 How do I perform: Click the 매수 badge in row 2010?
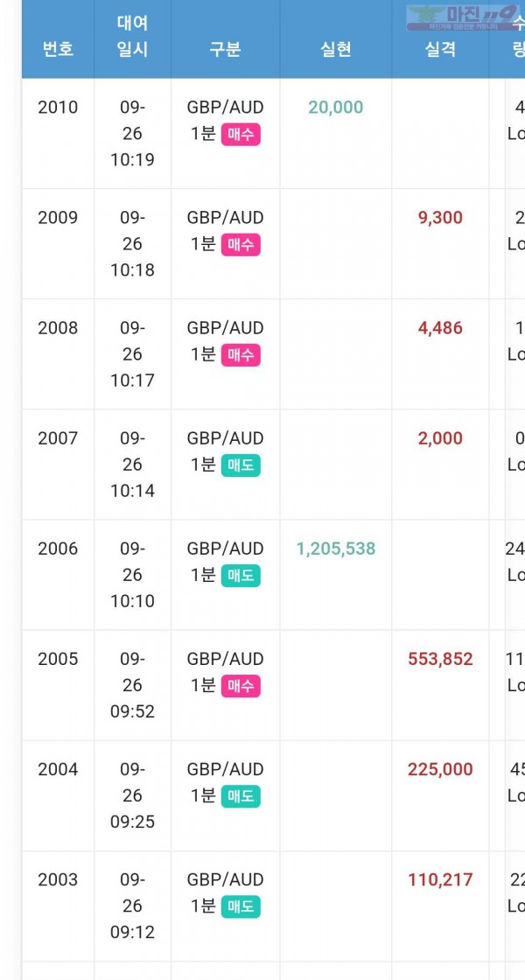[241, 135]
